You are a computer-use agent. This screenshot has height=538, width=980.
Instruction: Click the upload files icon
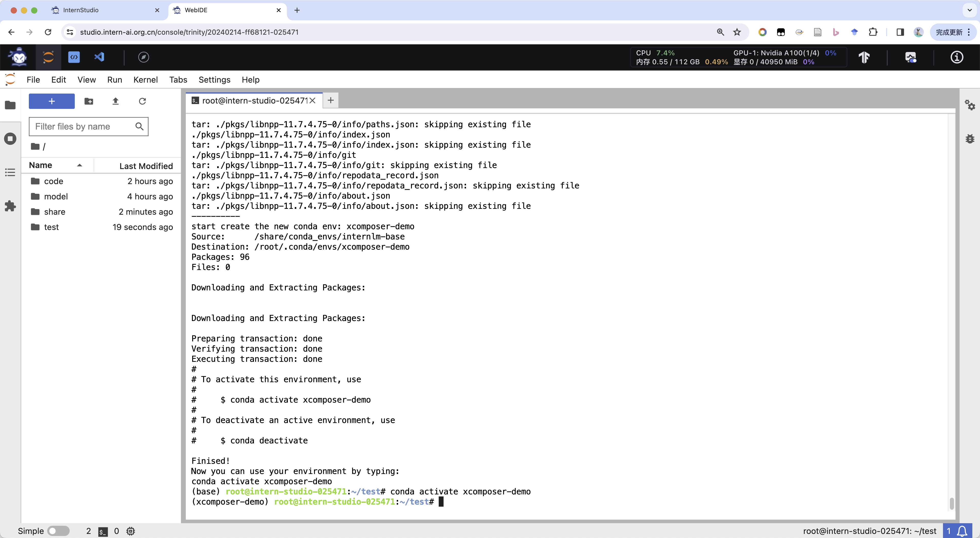[116, 101]
